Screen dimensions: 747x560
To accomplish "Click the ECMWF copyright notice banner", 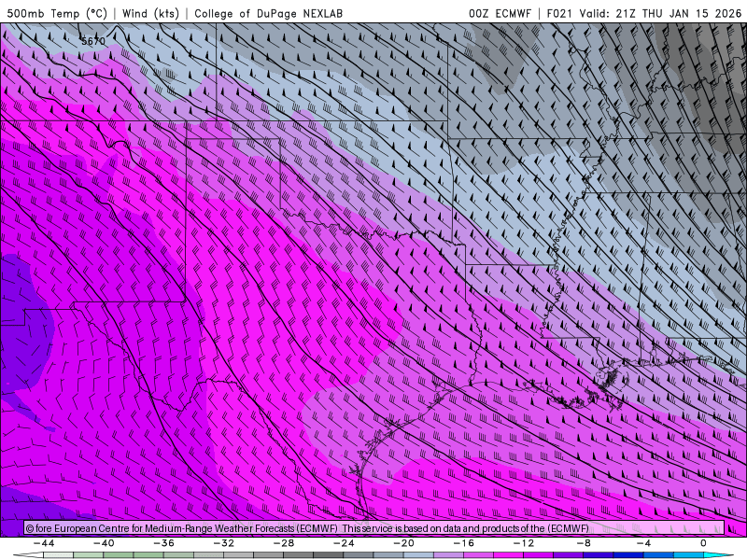I will click(374, 528).
